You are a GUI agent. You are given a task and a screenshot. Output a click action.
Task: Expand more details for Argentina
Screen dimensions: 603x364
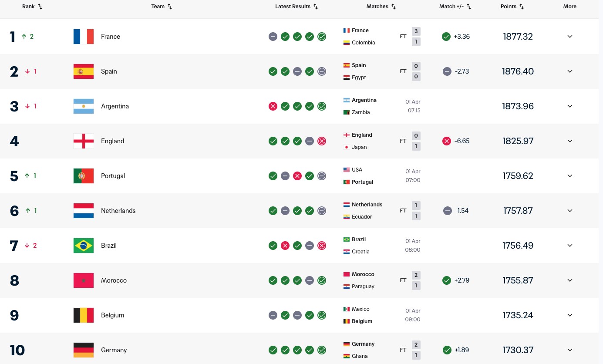(569, 106)
